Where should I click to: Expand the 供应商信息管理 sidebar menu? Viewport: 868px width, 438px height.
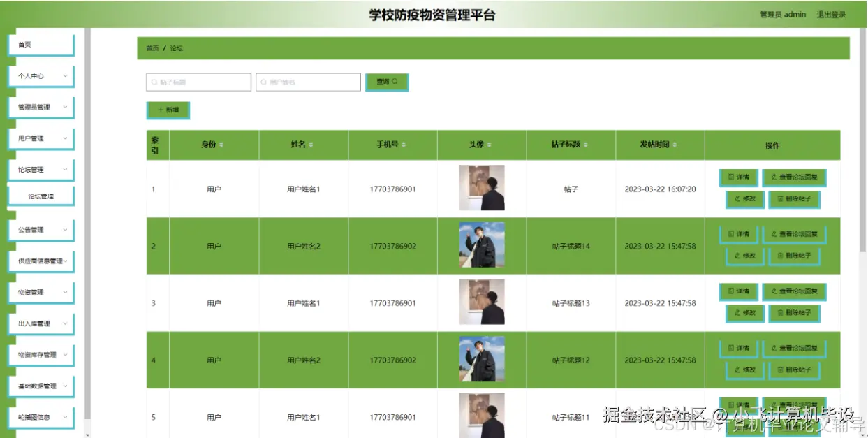point(41,261)
